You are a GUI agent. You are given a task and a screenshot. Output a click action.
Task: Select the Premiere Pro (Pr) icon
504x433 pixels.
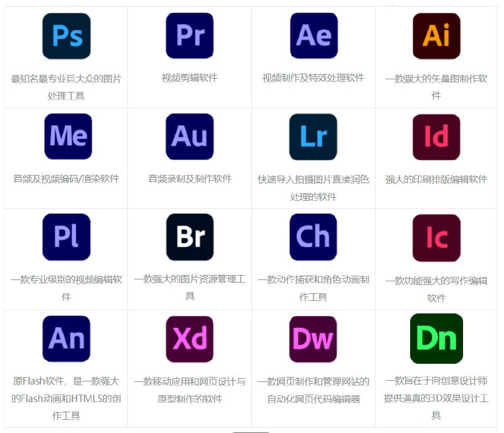click(189, 36)
